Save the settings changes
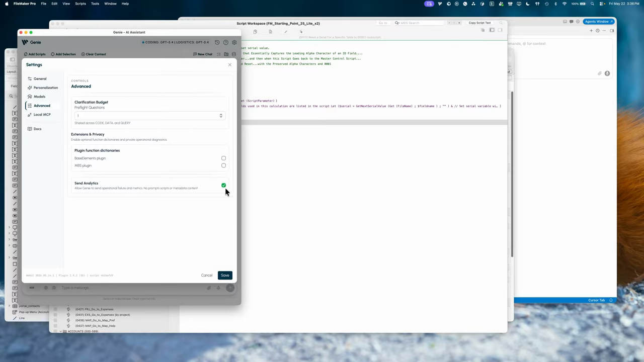Image resolution: width=644 pixels, height=362 pixels. [x=225, y=275]
